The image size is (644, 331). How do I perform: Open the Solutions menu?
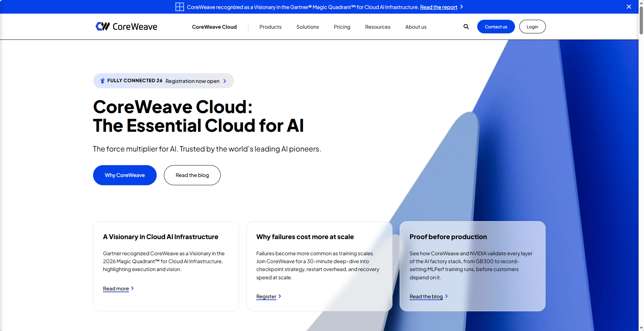point(308,27)
